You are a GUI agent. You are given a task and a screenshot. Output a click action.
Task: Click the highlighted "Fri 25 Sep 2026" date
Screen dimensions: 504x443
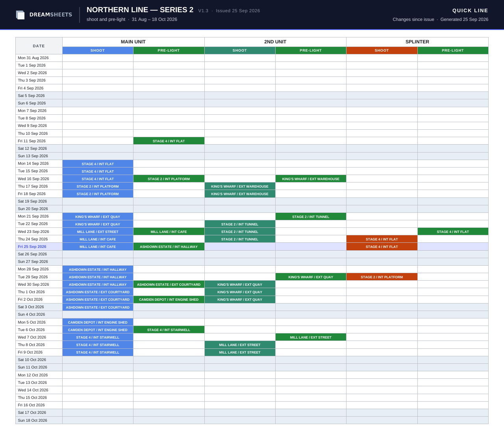click(32, 247)
